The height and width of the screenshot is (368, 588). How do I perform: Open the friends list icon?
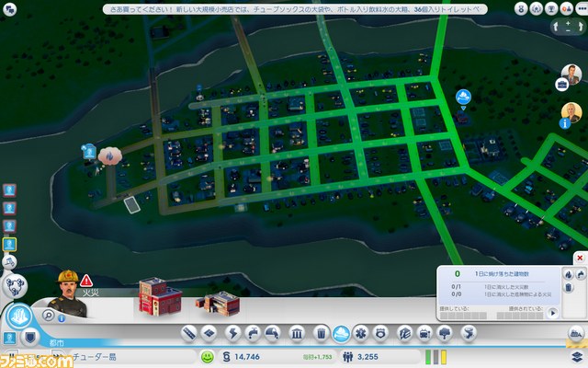pos(566,8)
